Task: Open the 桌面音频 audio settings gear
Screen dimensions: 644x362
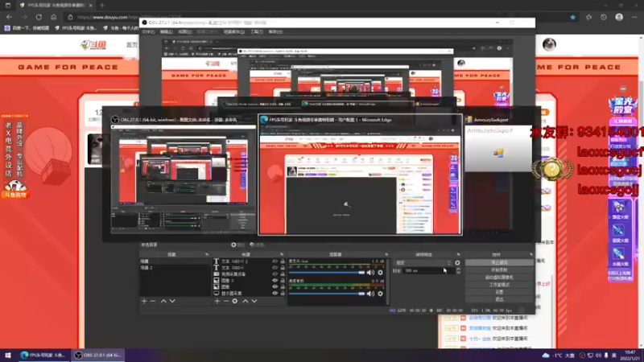Action: pos(380,294)
